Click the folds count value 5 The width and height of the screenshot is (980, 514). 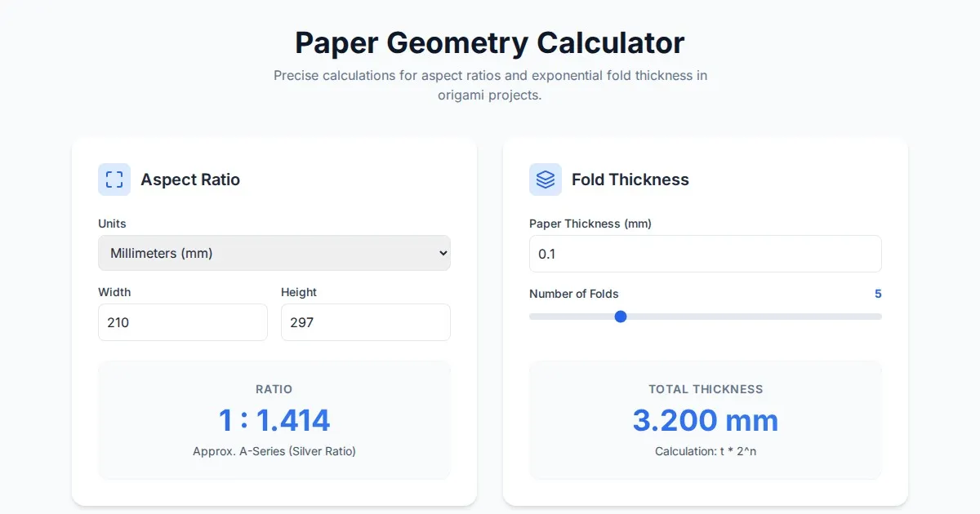point(878,294)
